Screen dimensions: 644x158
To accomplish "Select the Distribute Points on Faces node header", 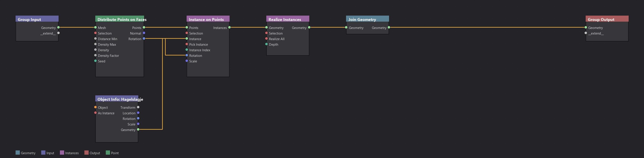I will coord(120,19).
